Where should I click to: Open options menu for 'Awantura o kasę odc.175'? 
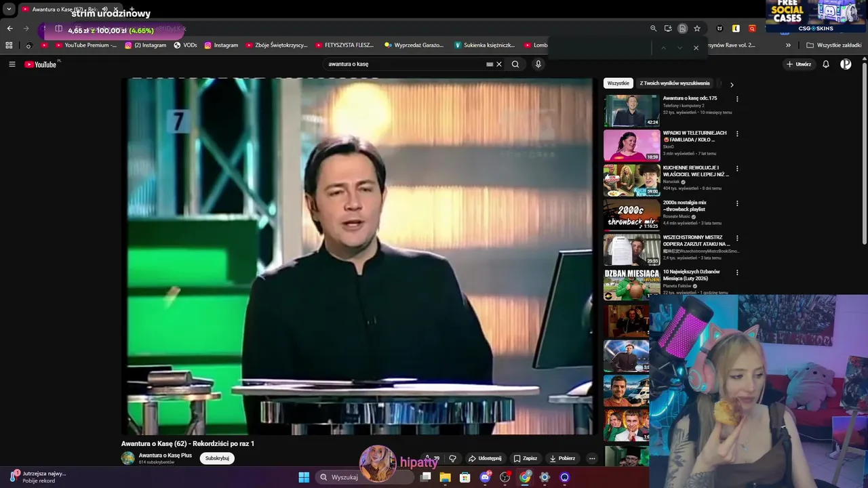(x=737, y=99)
